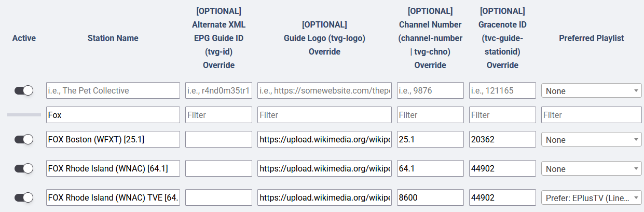Click the Station Name filter containing 'Fox'
644x212 pixels.
coord(113,115)
